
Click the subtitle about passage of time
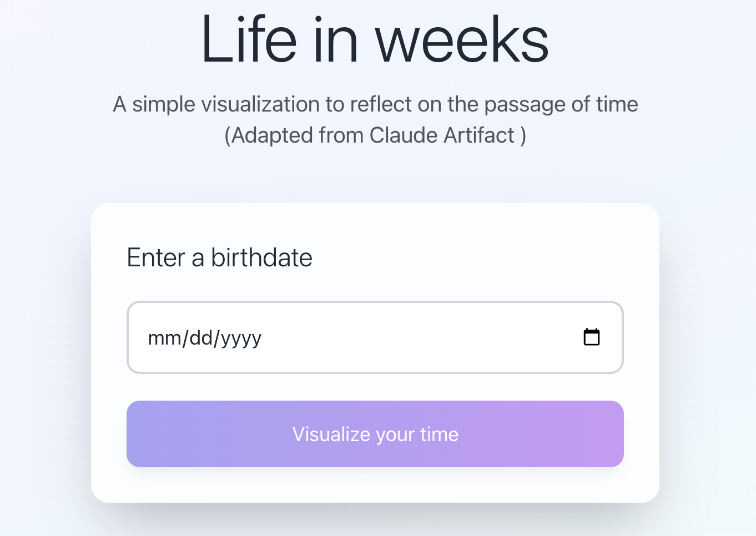point(375,104)
